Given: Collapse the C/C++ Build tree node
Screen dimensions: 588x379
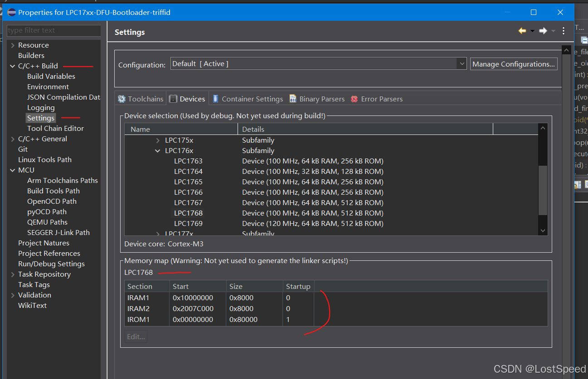Looking at the screenshot, I should coord(13,66).
